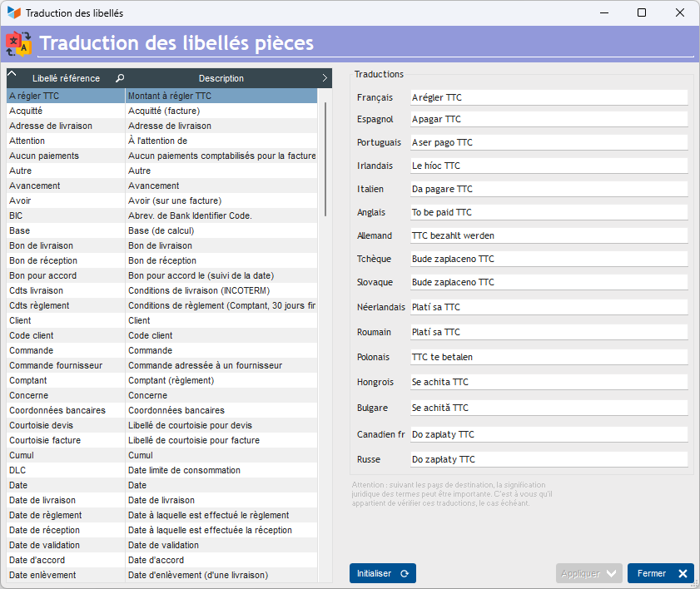Edit the Allemand translation field
This screenshot has height=589, width=700.
pyautogui.click(x=549, y=235)
